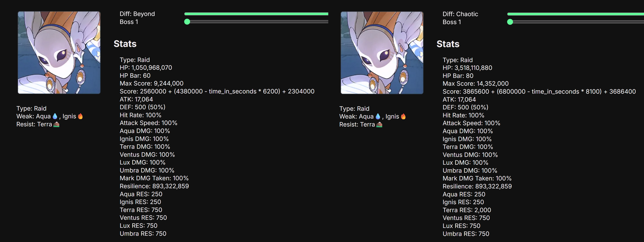The width and height of the screenshot is (644, 242).
Task: Click the score formula starting with 2560000
Action: 217,91
